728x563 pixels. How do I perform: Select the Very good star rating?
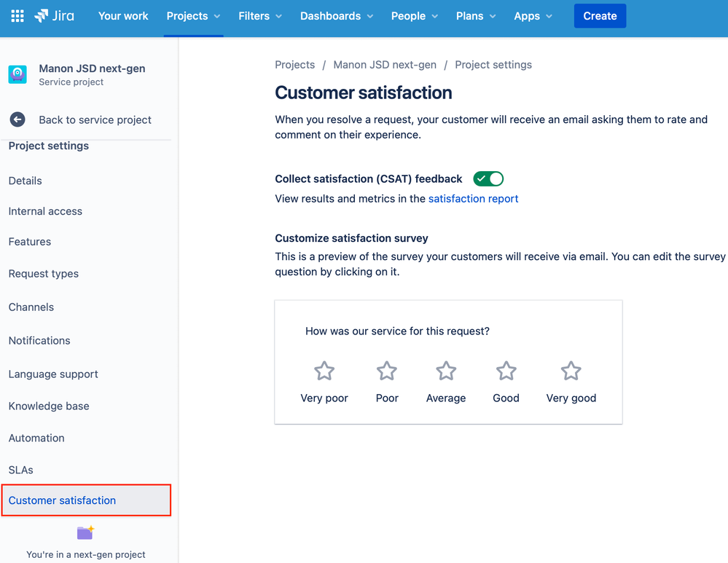571,371
